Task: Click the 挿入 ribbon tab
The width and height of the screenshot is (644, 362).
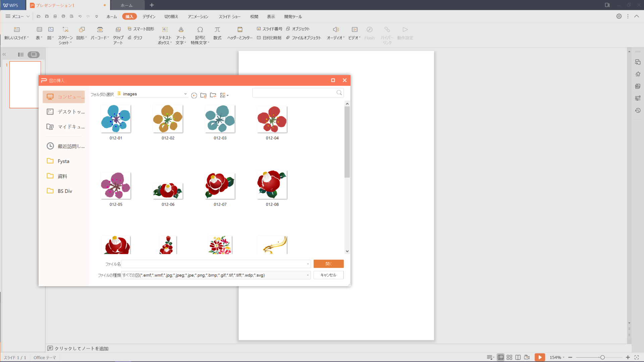Action: pos(129,16)
